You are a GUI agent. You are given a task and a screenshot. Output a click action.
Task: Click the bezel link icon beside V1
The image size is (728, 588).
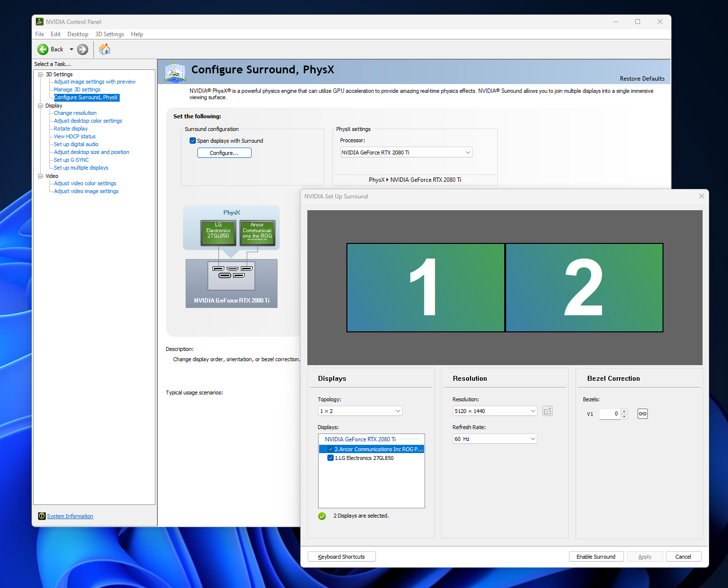coord(642,414)
